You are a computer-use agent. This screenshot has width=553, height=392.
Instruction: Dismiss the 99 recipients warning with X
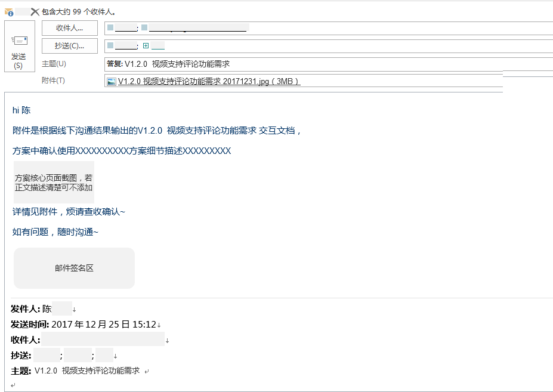pos(35,12)
